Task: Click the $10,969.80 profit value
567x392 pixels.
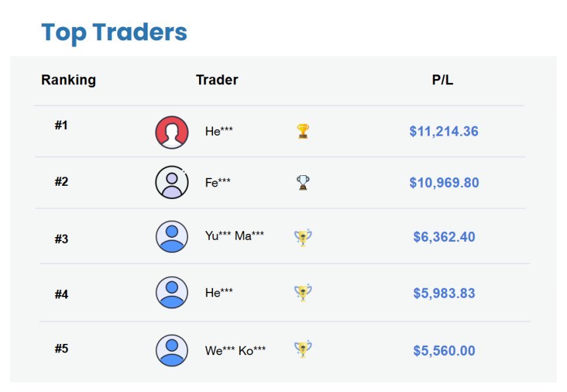Action: [x=444, y=182]
